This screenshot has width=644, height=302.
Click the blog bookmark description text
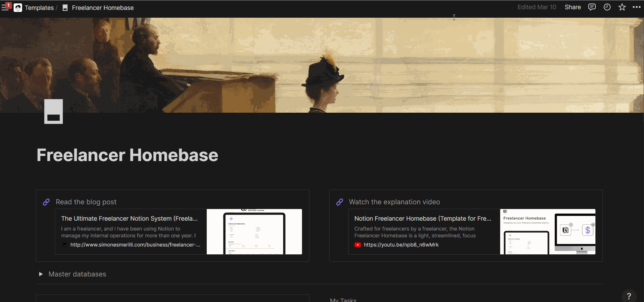click(129, 232)
